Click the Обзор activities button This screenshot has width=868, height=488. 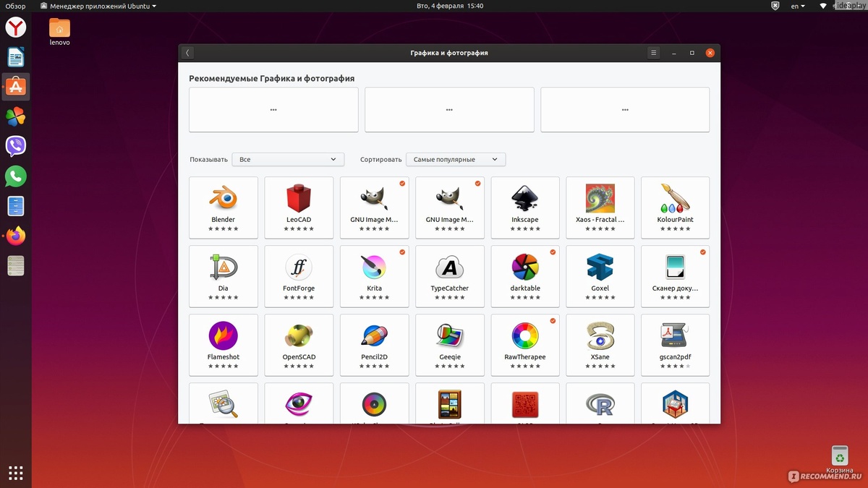click(x=15, y=6)
